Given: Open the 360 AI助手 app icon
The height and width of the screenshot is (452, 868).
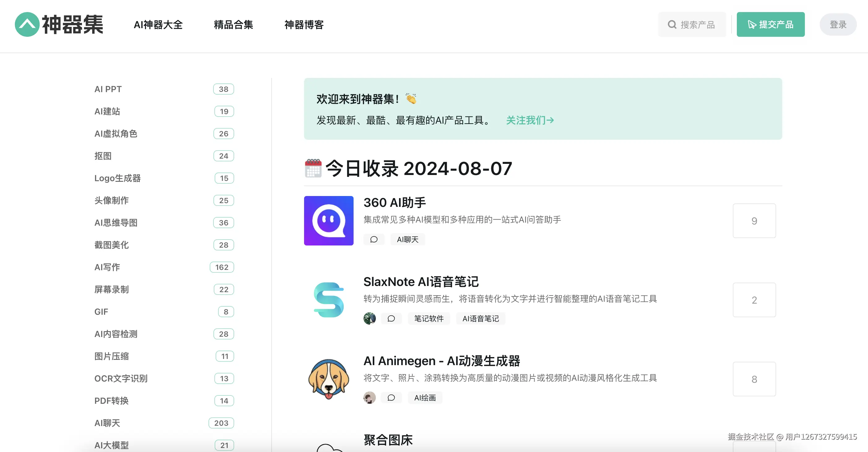Looking at the screenshot, I should click(329, 221).
